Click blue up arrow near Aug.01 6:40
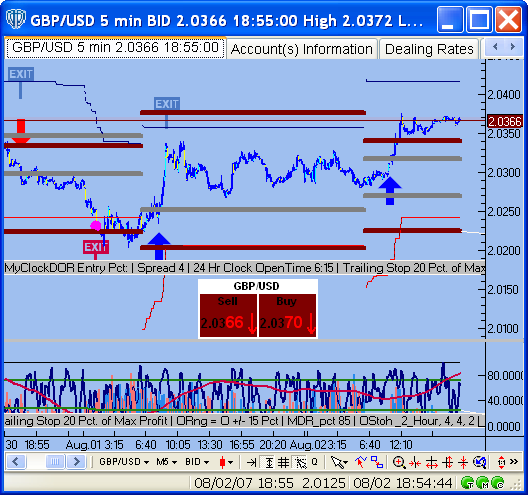This screenshot has width=528, height=495. click(x=159, y=246)
